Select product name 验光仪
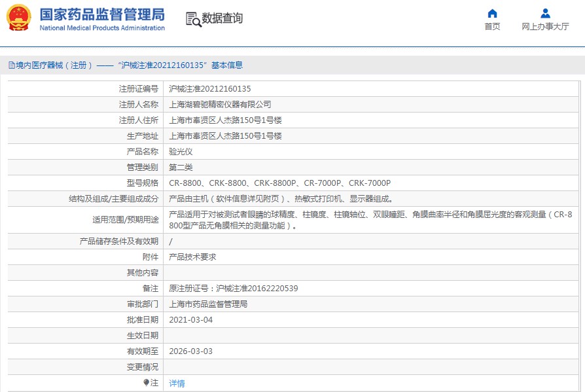Viewport: 585px width, 392px height. pos(181,151)
